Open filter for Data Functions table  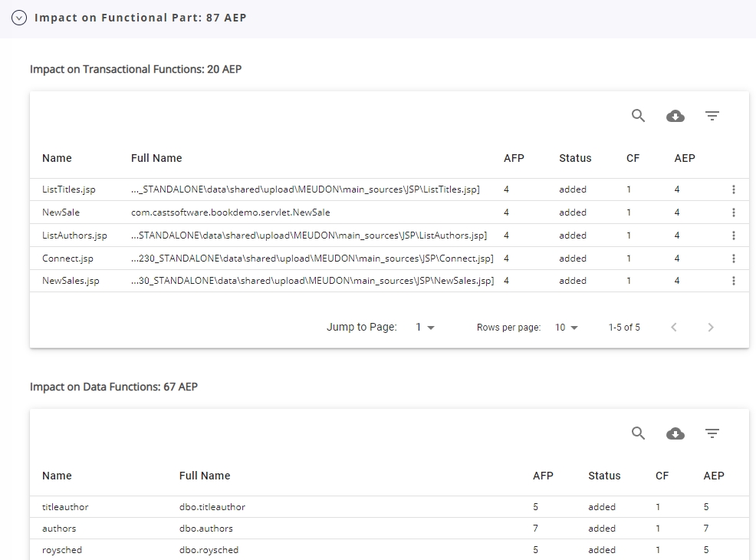(712, 433)
